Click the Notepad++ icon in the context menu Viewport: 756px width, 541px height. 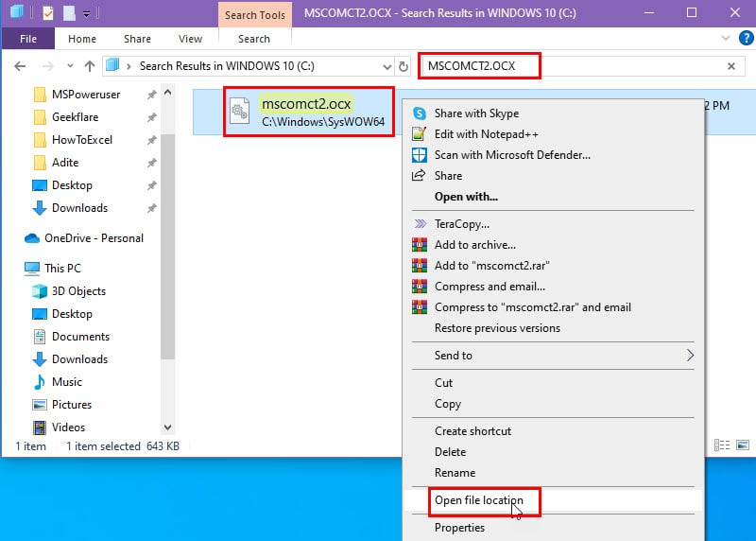click(419, 133)
